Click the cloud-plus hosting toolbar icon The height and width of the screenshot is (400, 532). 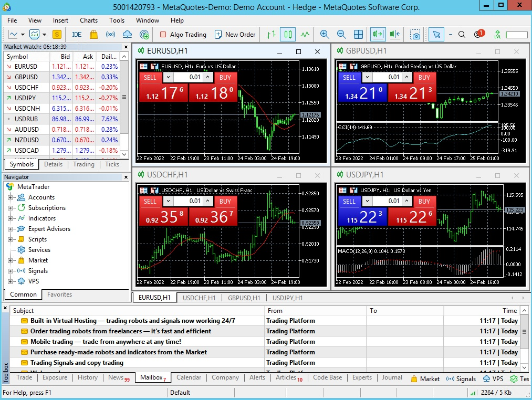tap(144, 34)
